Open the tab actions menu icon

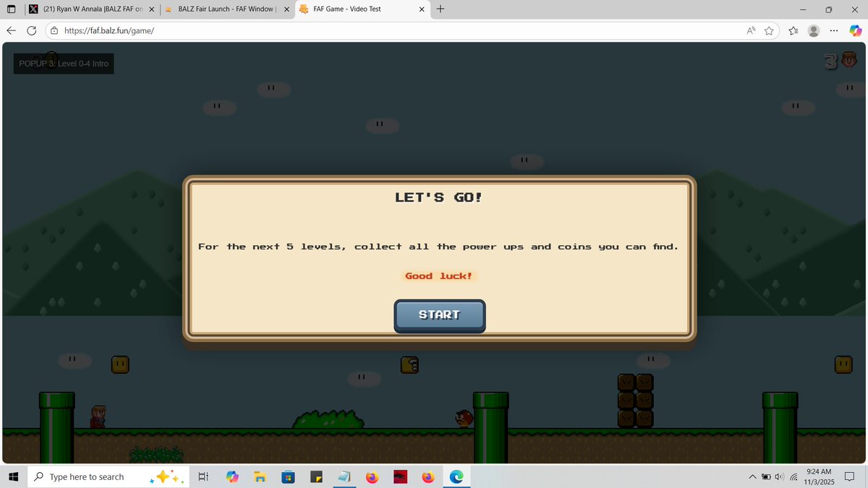[x=11, y=9]
